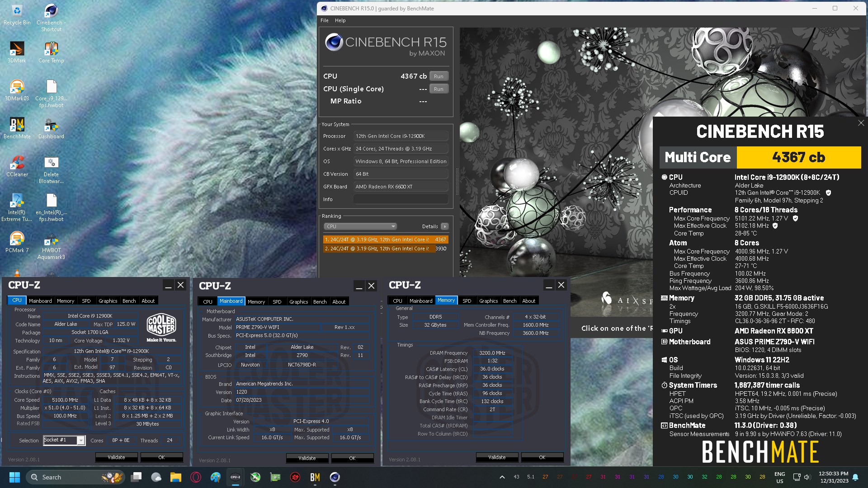Click the Cinebench taskbar icon
Viewport: 868px width, 488px height.
[x=335, y=477]
